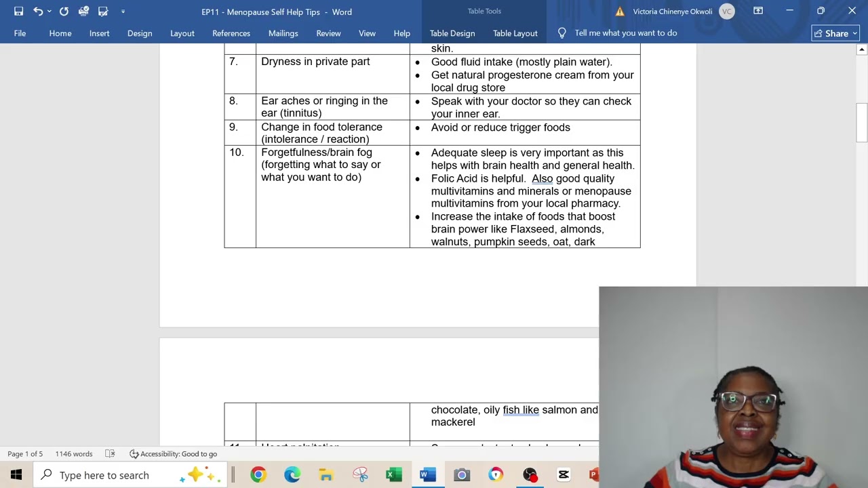
Task: Open File Explorer from the taskbar
Action: point(325,475)
